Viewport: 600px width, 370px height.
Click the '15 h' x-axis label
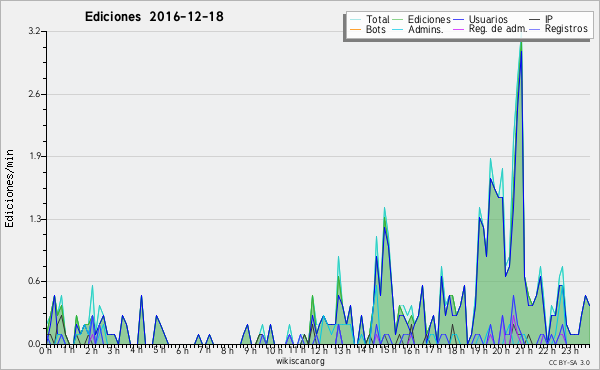388,350
